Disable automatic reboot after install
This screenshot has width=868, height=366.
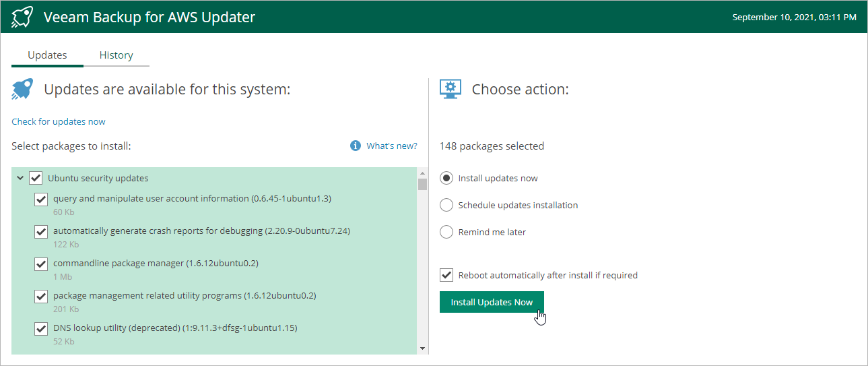(446, 275)
